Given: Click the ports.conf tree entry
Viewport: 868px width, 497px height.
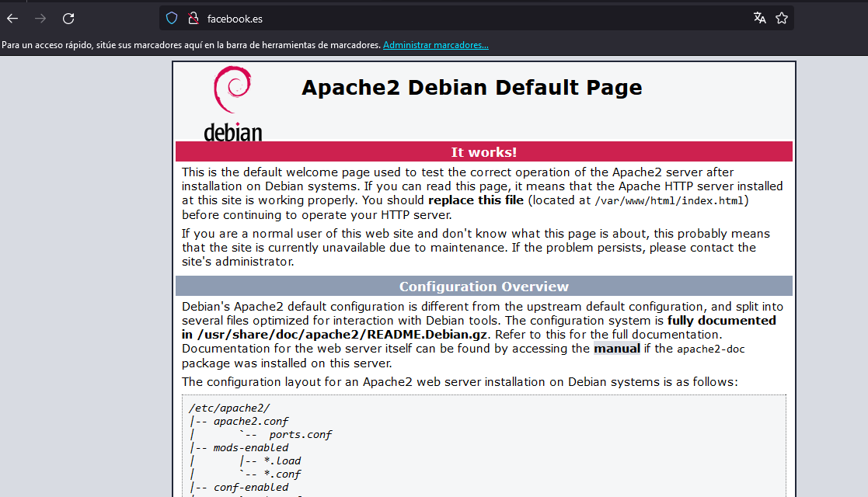Looking at the screenshot, I should (301, 434).
